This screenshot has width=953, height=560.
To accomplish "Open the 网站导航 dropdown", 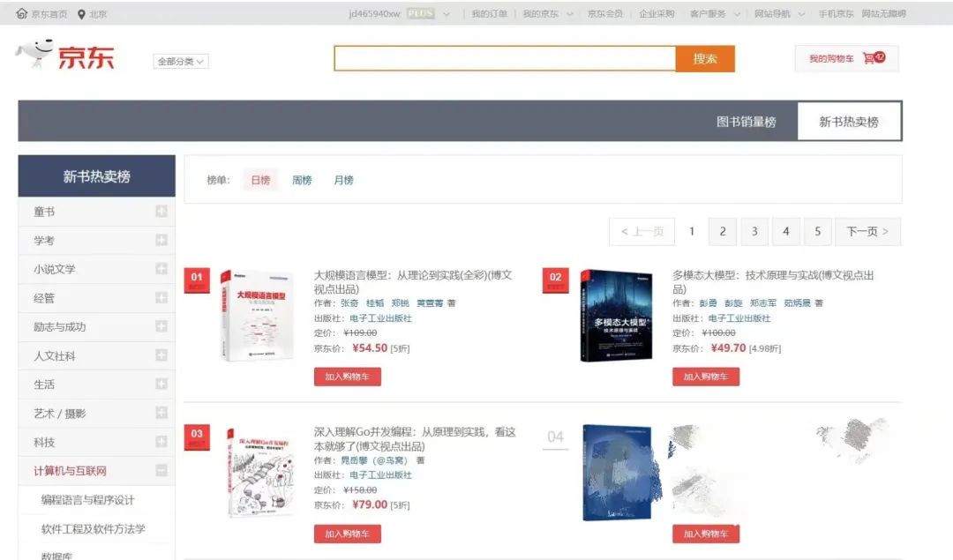I will tap(779, 14).
